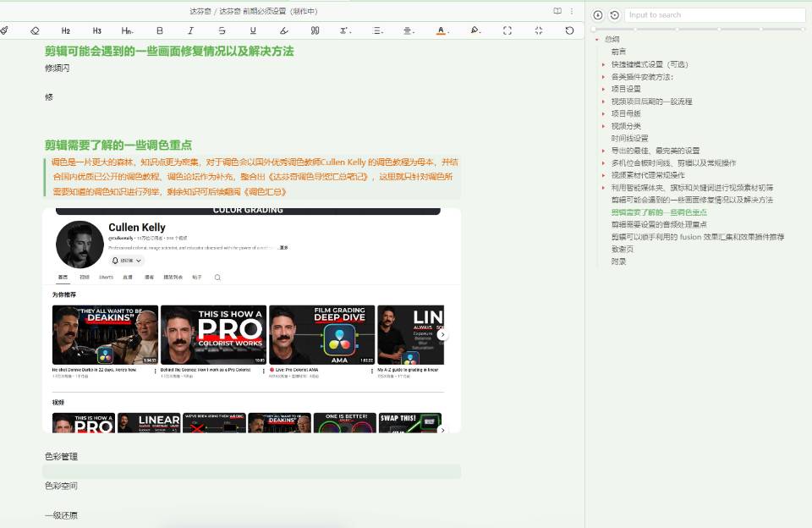Expand the 利用智能媒体夹 outline node
This screenshot has width=812, height=528.
603,188
